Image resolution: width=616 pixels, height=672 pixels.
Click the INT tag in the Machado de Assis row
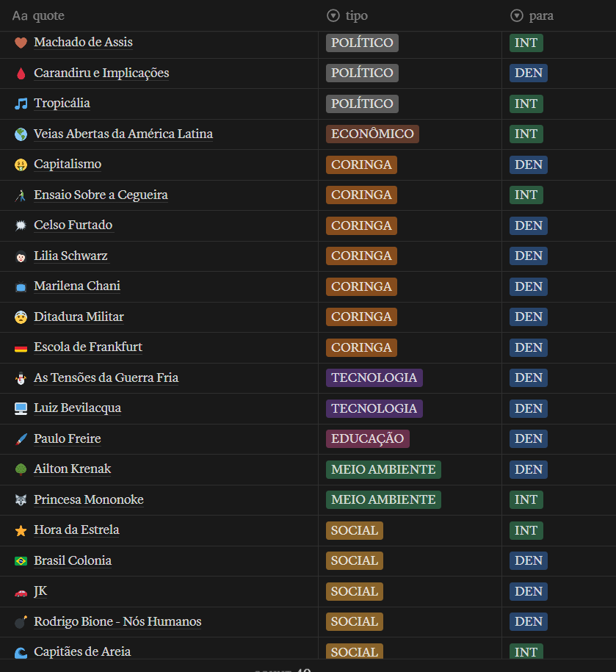(526, 43)
